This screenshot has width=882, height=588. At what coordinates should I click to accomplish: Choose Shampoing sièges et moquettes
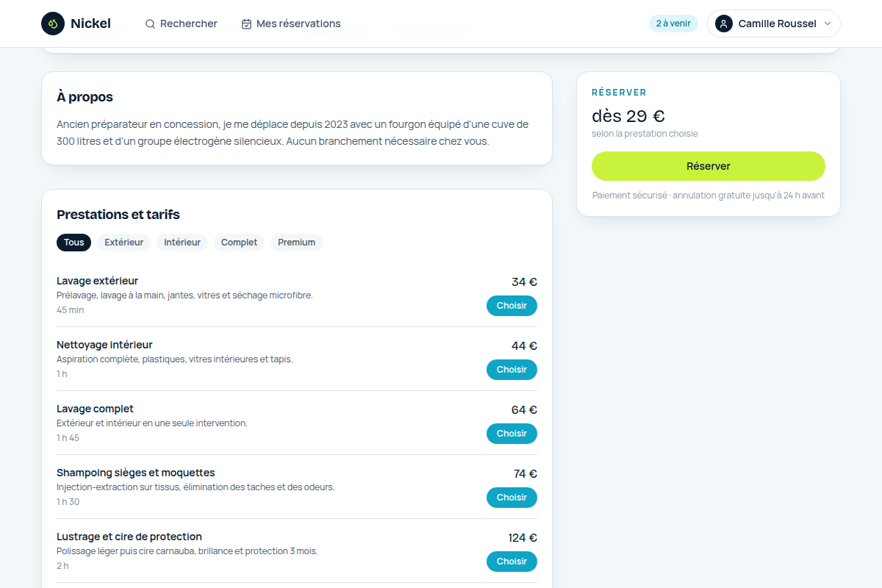512,498
